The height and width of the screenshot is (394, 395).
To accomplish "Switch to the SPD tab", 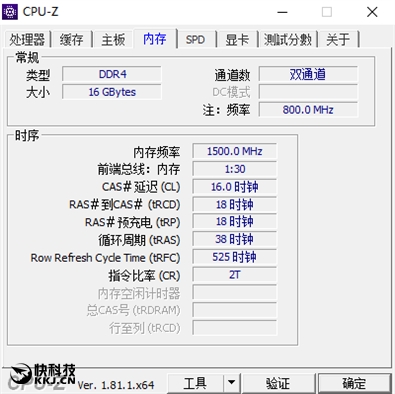I will [195, 40].
